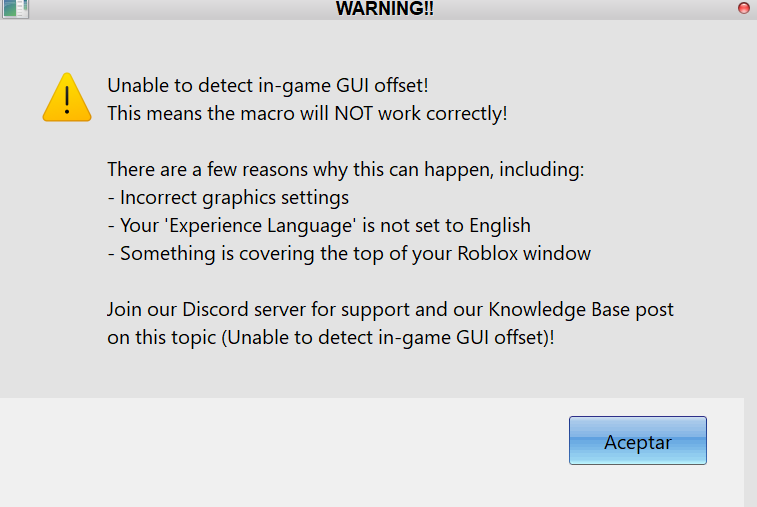Image resolution: width=757 pixels, height=507 pixels.
Task: Close the dialog with the red button
Action: click(x=744, y=8)
